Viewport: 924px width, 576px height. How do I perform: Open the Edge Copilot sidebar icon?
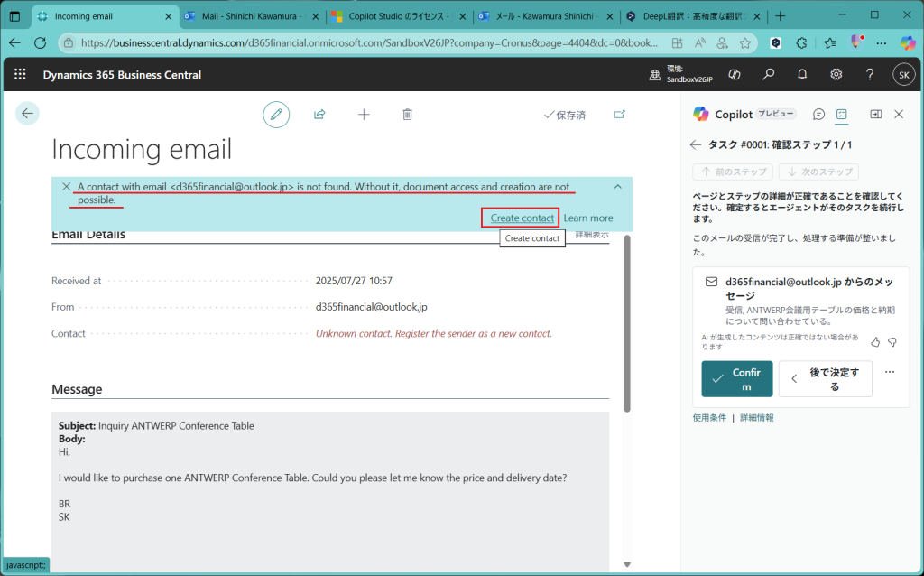[x=908, y=42]
